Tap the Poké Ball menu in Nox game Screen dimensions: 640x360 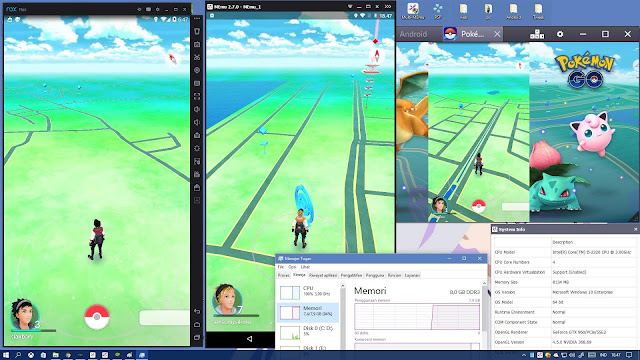(x=97, y=317)
